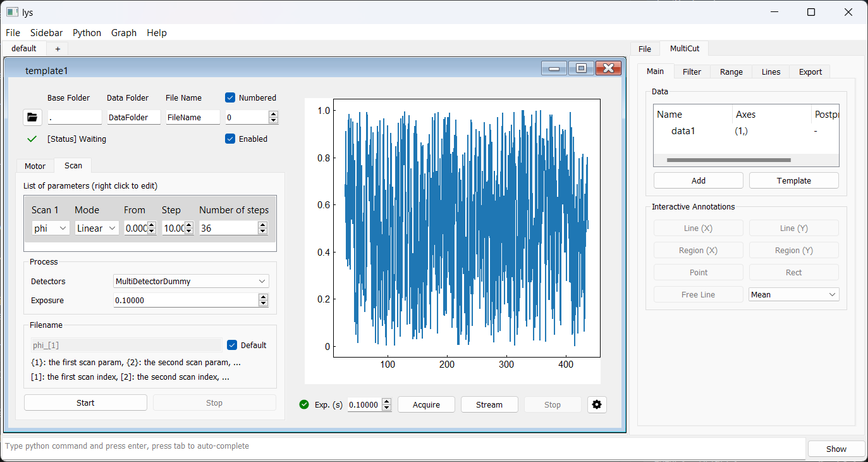This screenshot has width=868, height=462.
Task: Open acquisition settings gear icon
Action: pyautogui.click(x=596, y=404)
